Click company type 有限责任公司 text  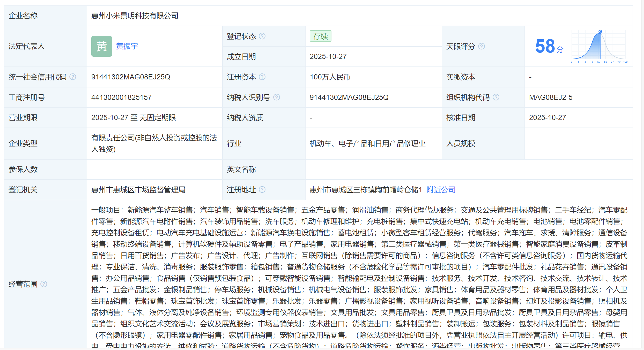[x=154, y=143]
